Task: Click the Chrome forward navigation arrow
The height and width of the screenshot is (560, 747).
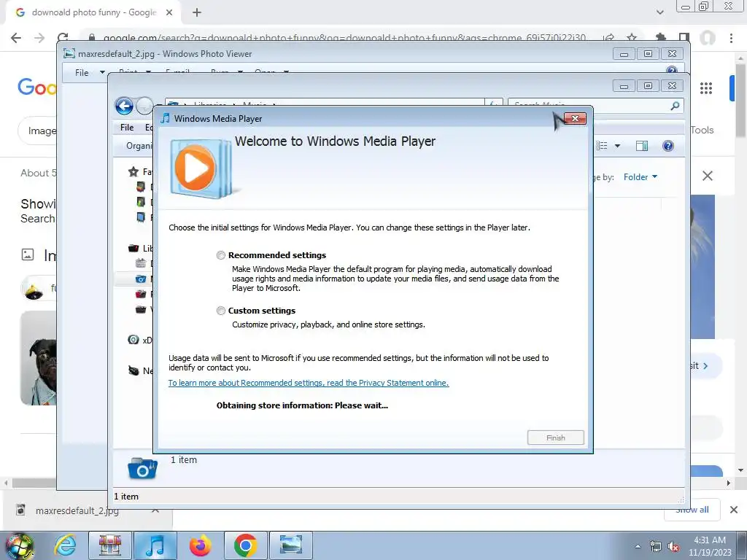Action: [x=39, y=38]
